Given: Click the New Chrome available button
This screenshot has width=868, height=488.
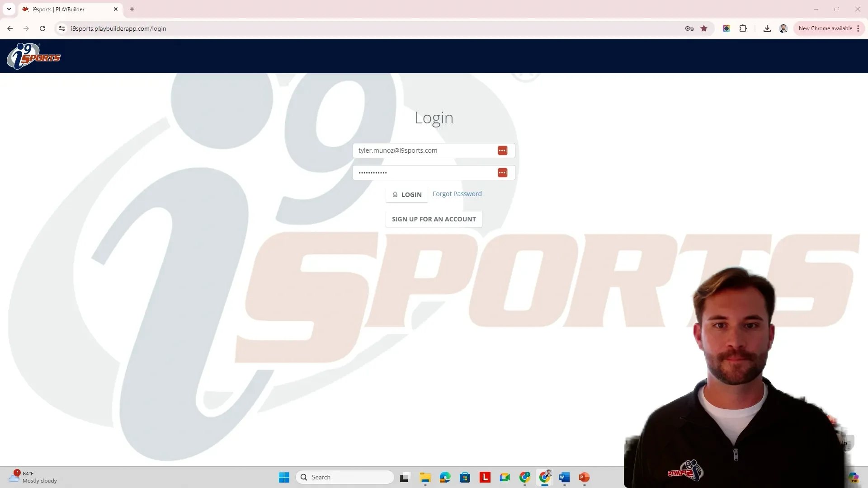Looking at the screenshot, I should (x=825, y=28).
